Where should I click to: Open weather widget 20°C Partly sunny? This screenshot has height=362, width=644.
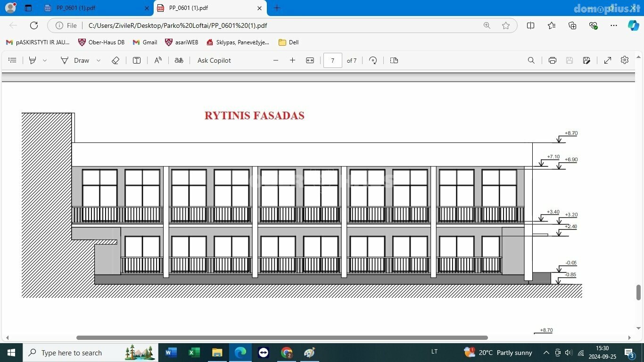coord(498,353)
